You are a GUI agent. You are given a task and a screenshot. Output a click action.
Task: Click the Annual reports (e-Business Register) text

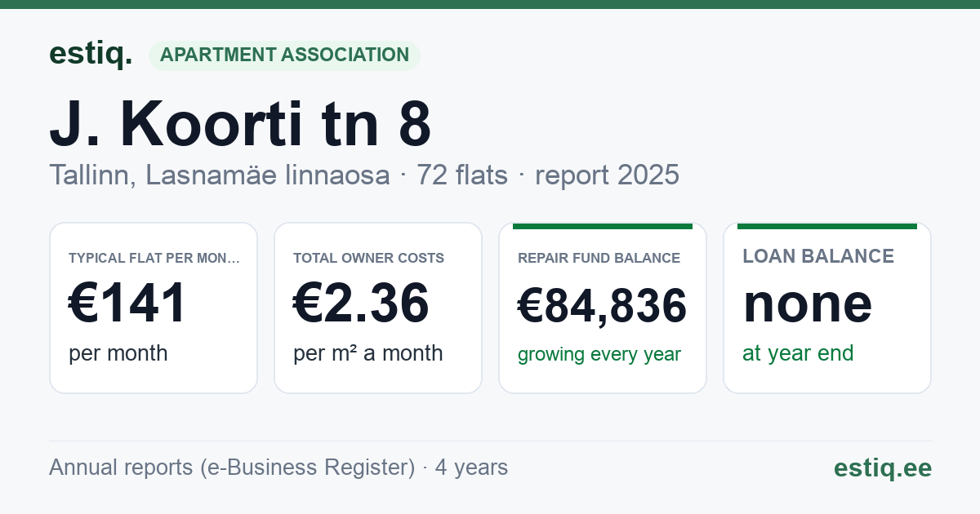pos(232,467)
